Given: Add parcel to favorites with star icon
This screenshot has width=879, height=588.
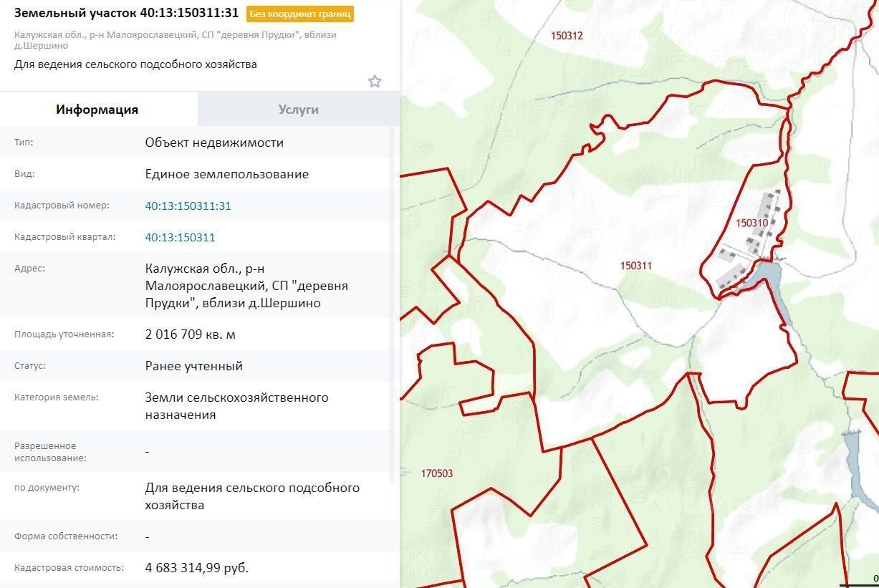Looking at the screenshot, I should (375, 81).
